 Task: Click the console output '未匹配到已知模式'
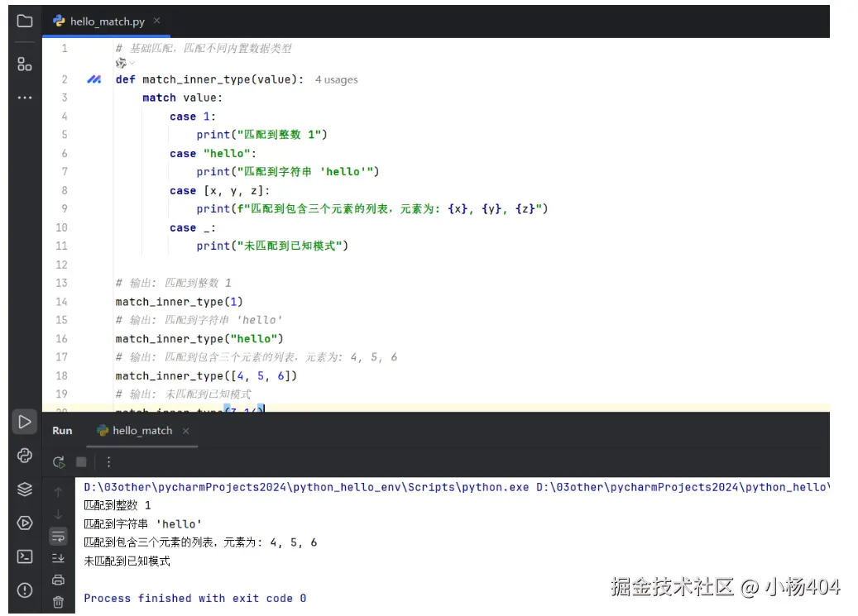pyautogui.click(x=127, y=561)
